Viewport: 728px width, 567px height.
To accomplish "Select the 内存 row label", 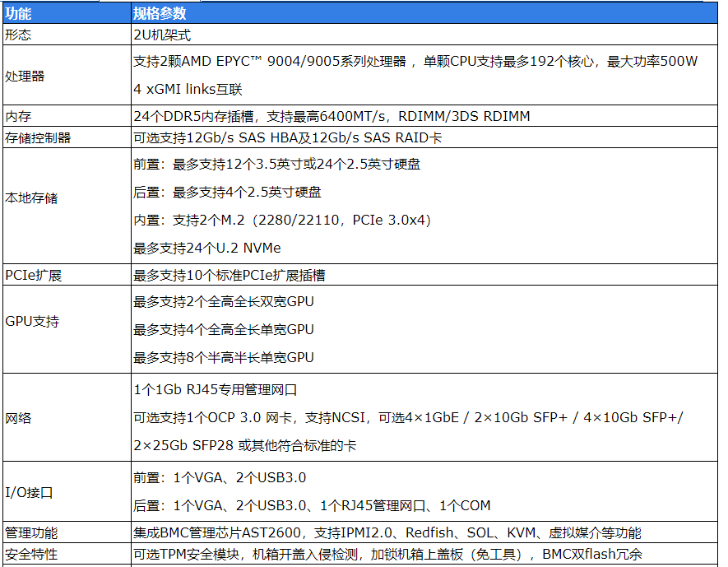I will pyautogui.click(x=19, y=116).
